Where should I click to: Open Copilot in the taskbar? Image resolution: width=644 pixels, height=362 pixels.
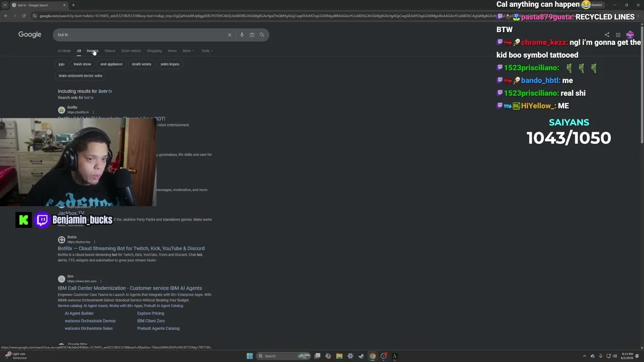pos(328,356)
